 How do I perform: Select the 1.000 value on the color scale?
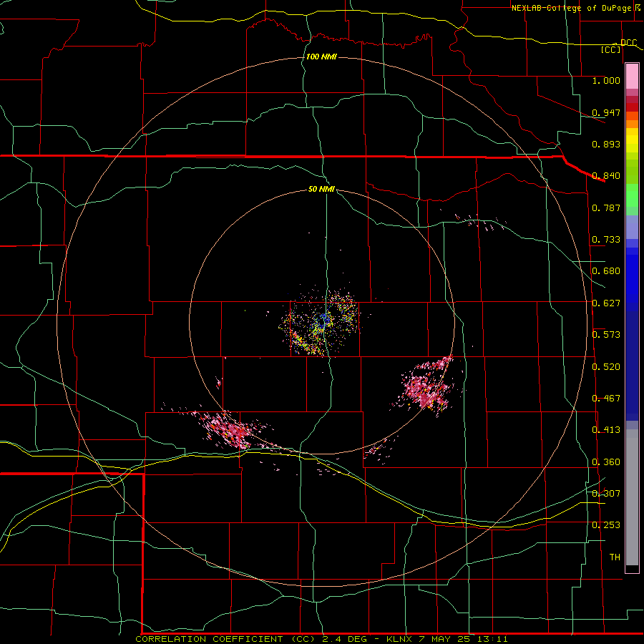click(x=606, y=80)
